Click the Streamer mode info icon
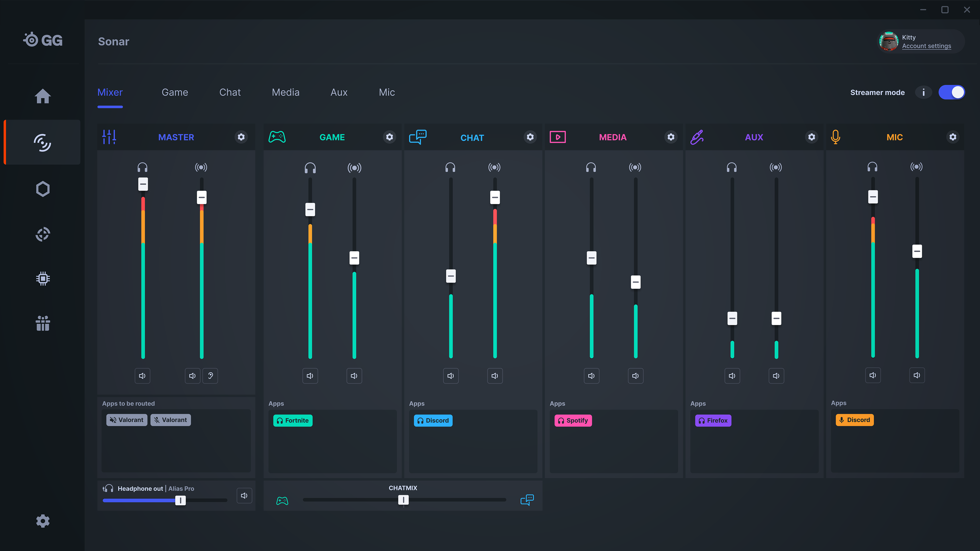The height and width of the screenshot is (551, 980). [x=923, y=92]
